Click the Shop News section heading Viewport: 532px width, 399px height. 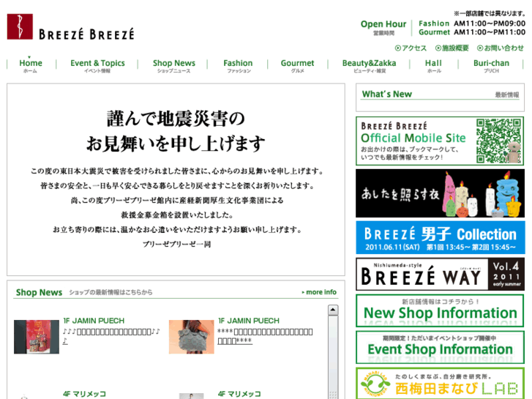pyautogui.click(x=39, y=292)
